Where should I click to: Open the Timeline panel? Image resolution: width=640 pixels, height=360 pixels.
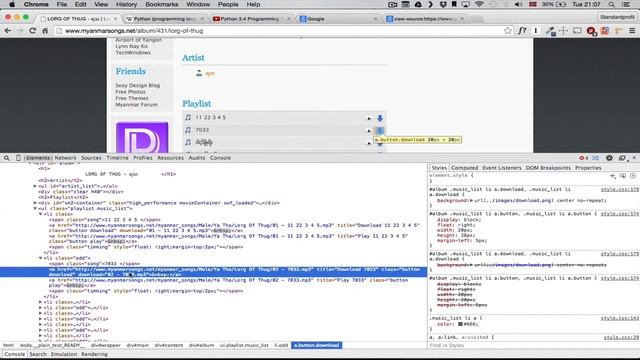click(x=117, y=158)
